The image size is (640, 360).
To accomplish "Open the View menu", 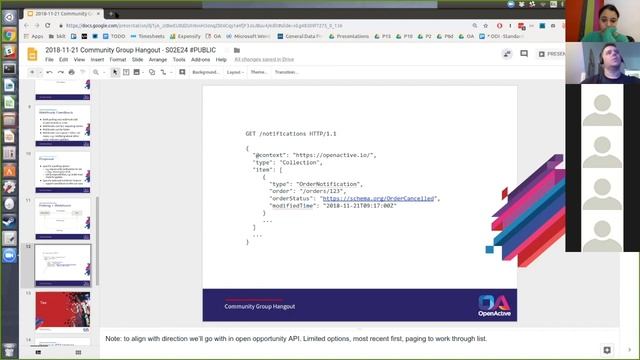I will [x=79, y=60].
